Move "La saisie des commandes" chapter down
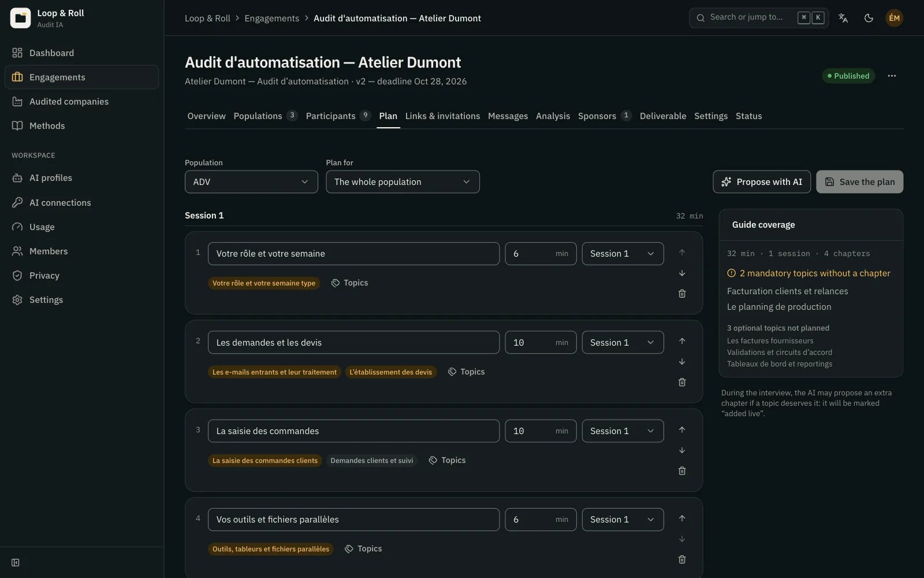 pos(682,450)
